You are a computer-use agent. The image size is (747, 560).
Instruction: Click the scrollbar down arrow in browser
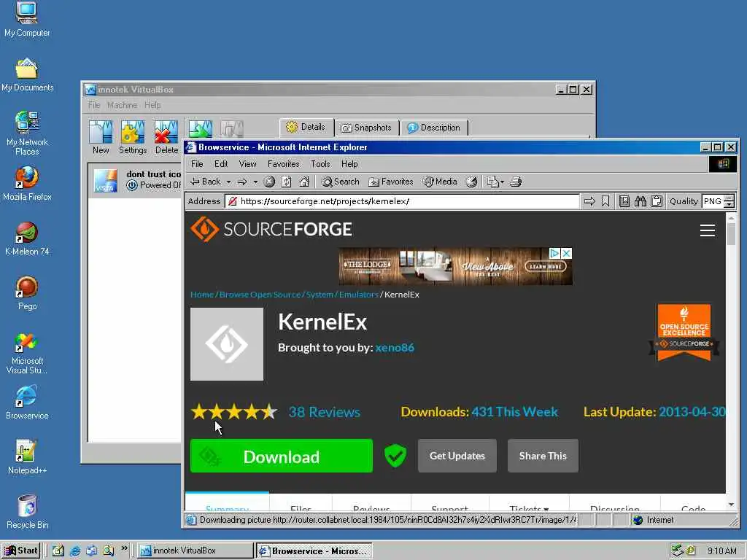(731, 505)
